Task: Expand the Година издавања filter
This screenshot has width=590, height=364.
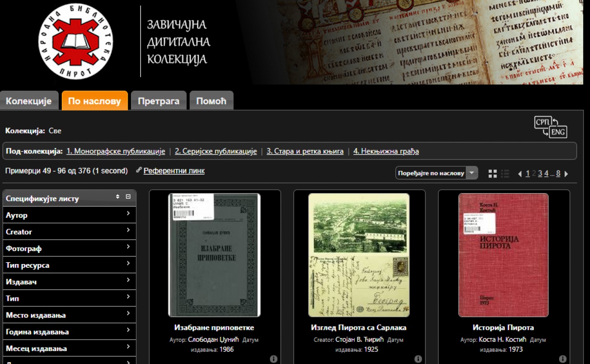Action: [x=128, y=330]
